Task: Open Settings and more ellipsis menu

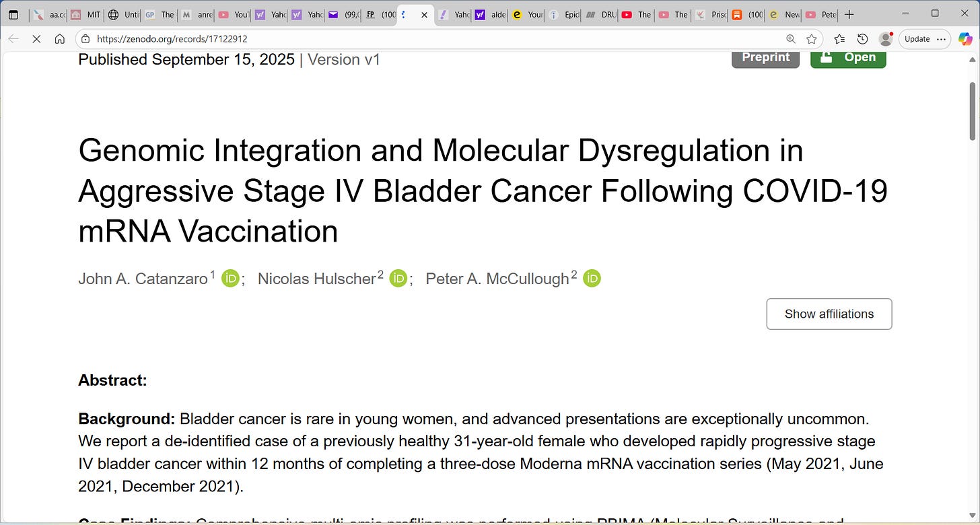Action: [941, 39]
